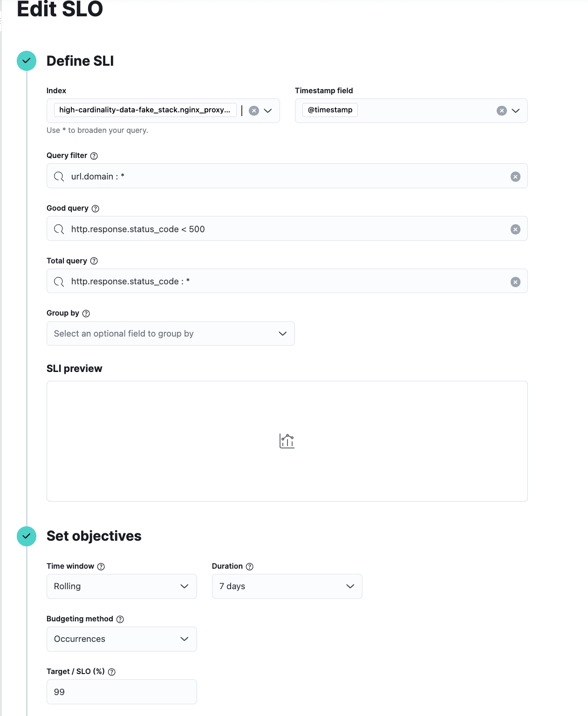Open the 7 days Duration dropdown

tap(287, 586)
